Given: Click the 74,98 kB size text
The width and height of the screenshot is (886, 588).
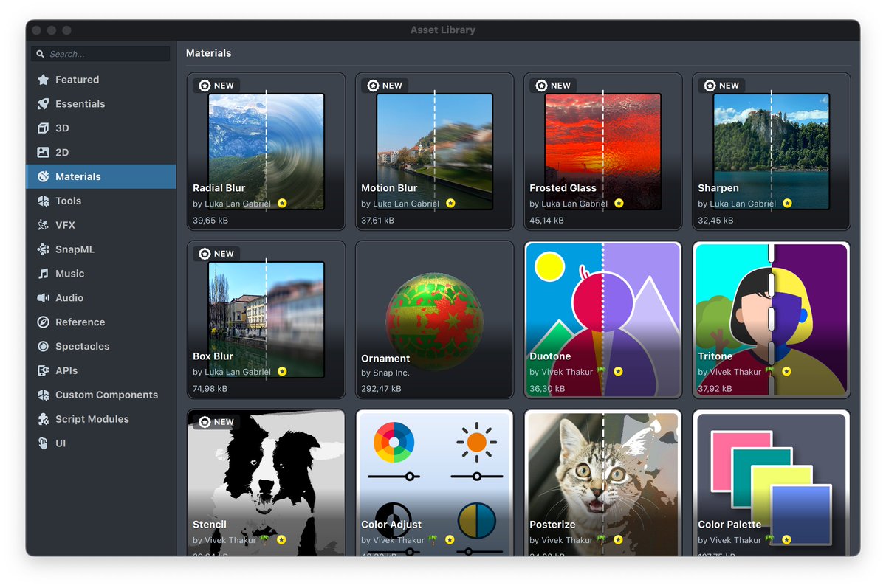Looking at the screenshot, I should coord(210,388).
